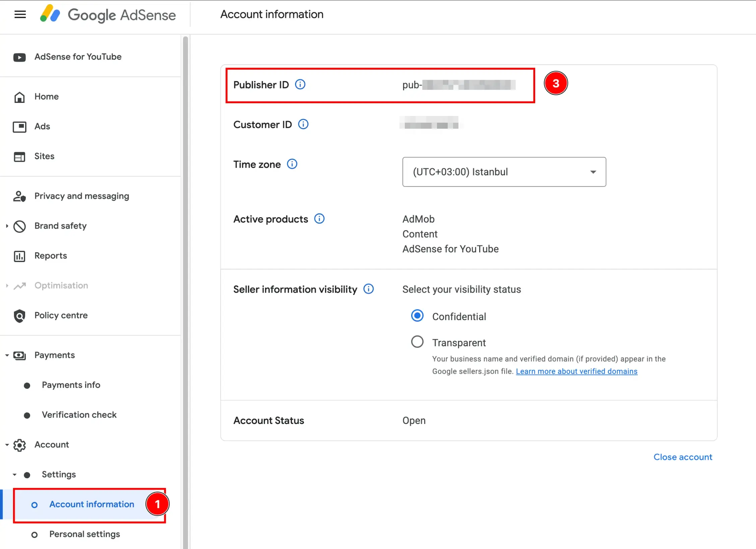Click the Google AdSense logo
756x549 pixels.
point(108,14)
